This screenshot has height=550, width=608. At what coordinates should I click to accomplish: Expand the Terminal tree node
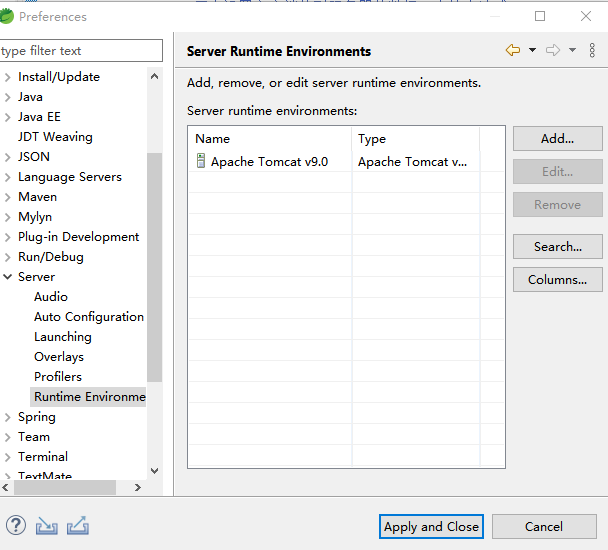point(7,457)
